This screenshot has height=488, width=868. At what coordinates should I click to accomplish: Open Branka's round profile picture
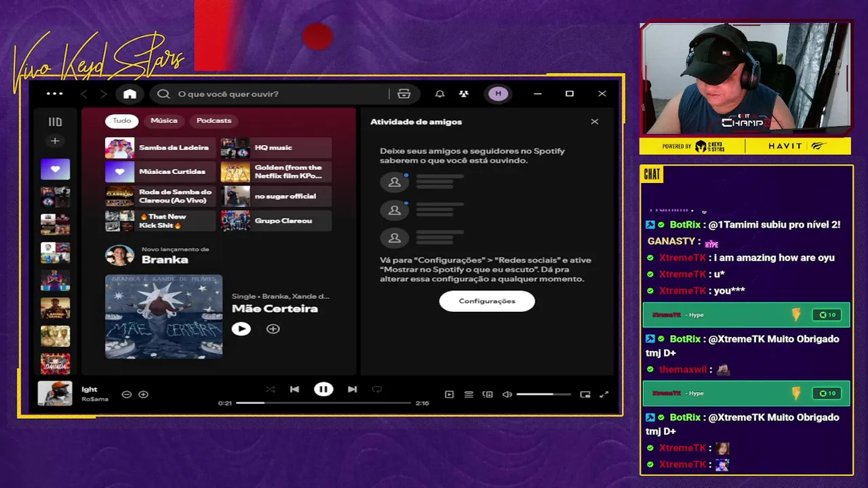pyautogui.click(x=119, y=256)
